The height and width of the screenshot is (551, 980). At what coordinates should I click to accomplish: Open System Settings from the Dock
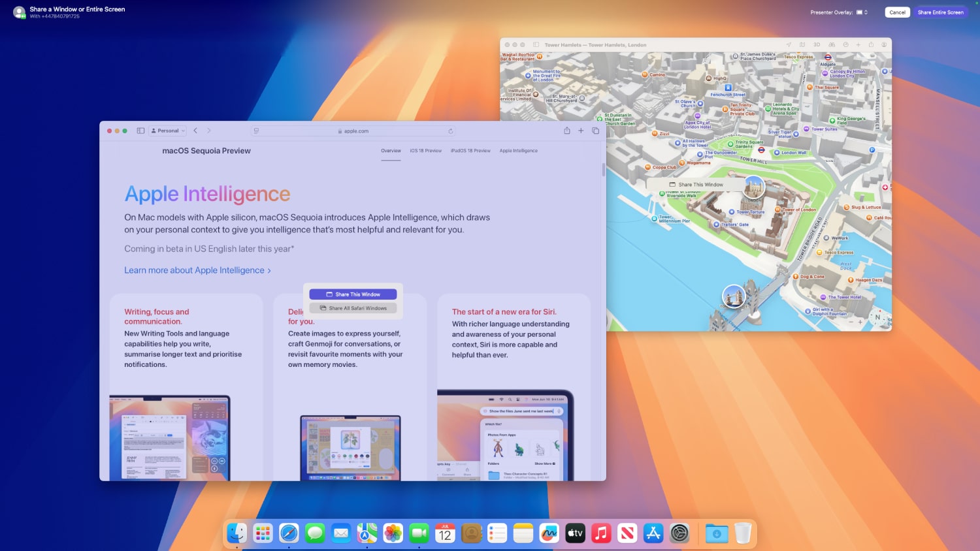[x=679, y=533]
